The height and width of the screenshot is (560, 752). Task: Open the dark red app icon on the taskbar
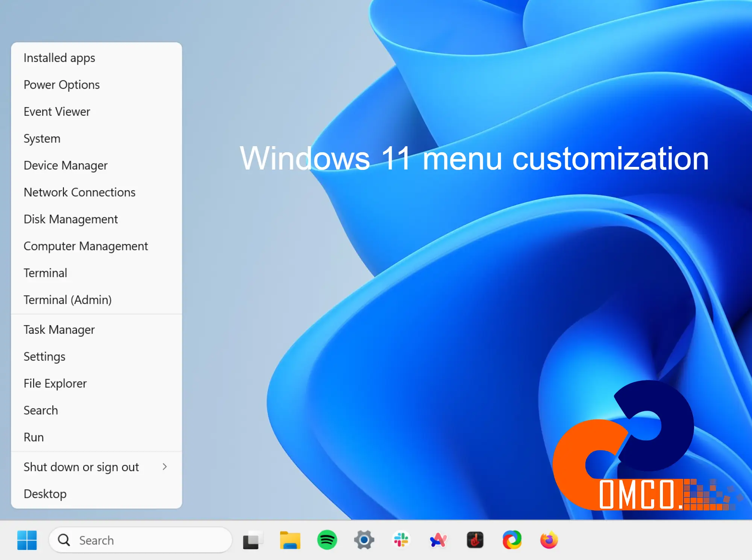point(475,540)
